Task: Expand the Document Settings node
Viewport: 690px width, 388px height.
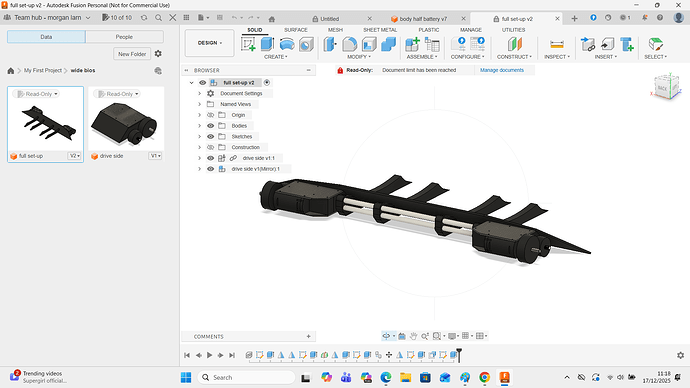Action: coord(199,93)
